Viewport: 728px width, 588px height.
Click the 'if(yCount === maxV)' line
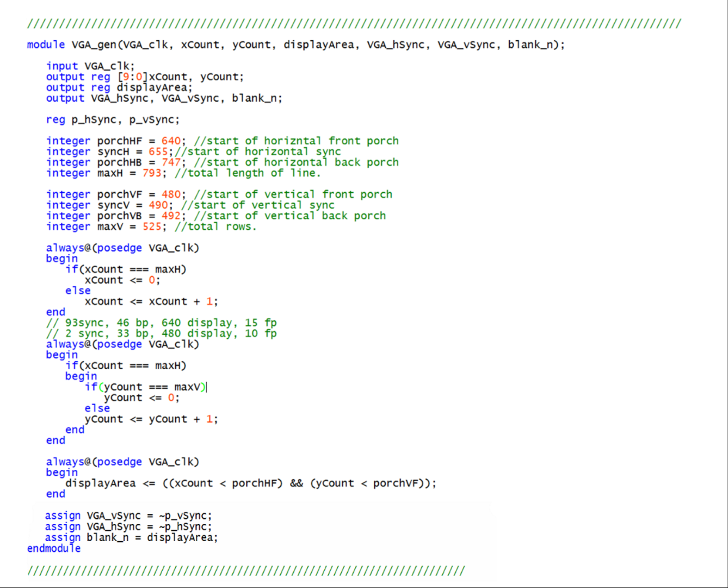pyautogui.click(x=145, y=387)
